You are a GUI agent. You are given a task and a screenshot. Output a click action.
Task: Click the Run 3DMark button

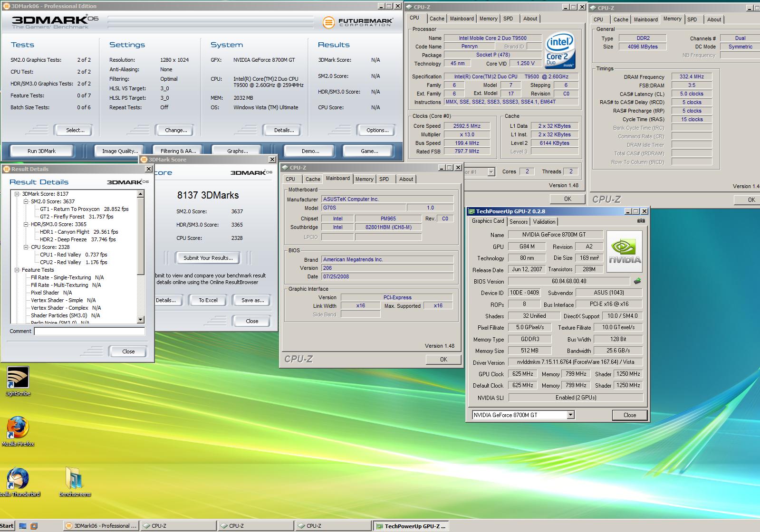tap(41, 151)
